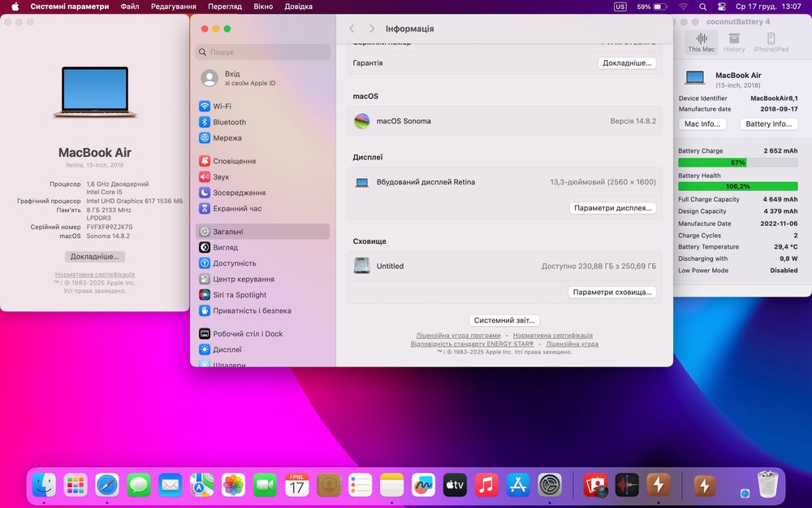This screenshot has height=508, width=812.
Task: Open the Apple menu
Action: click(15, 7)
